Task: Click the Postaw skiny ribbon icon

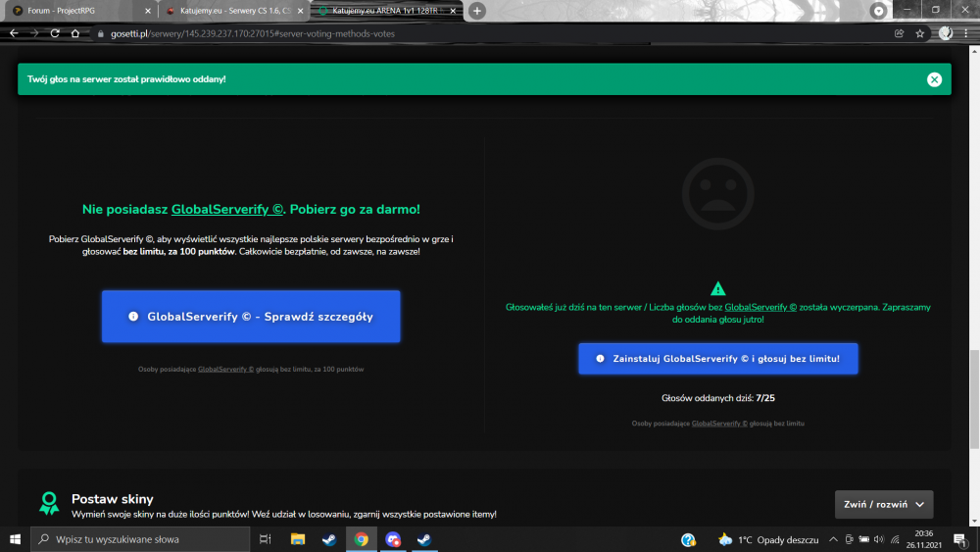Action: (49, 503)
